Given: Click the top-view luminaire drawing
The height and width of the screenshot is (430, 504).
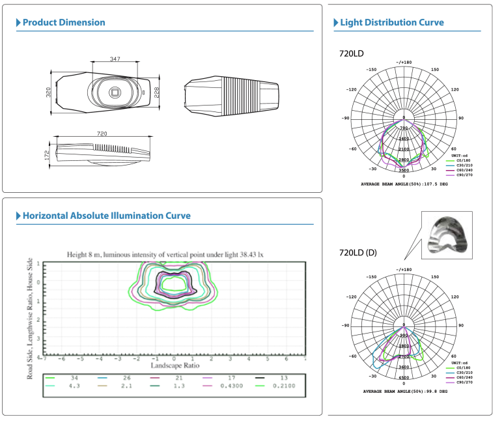Looking at the screenshot, I should click(103, 93).
